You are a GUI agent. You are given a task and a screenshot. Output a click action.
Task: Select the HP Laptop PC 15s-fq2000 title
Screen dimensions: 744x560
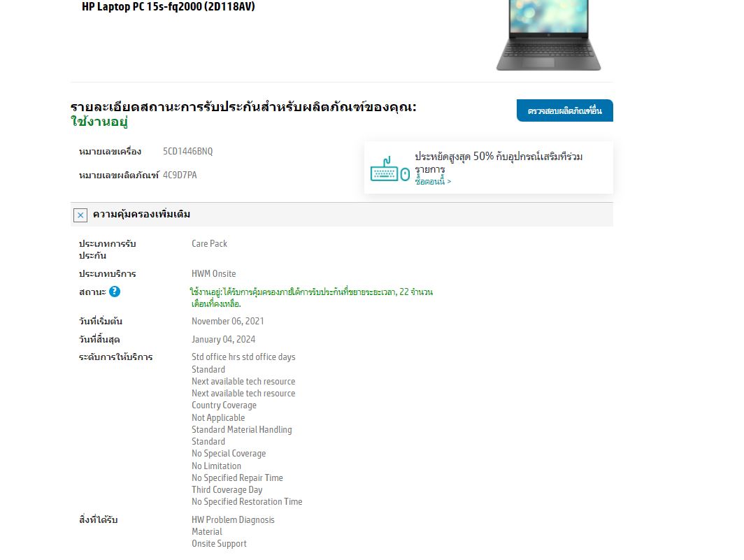[x=169, y=7]
